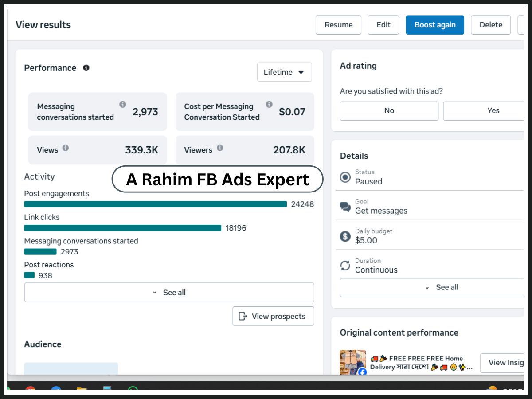
Task: Click the 938 post reactions count
Action: point(45,275)
